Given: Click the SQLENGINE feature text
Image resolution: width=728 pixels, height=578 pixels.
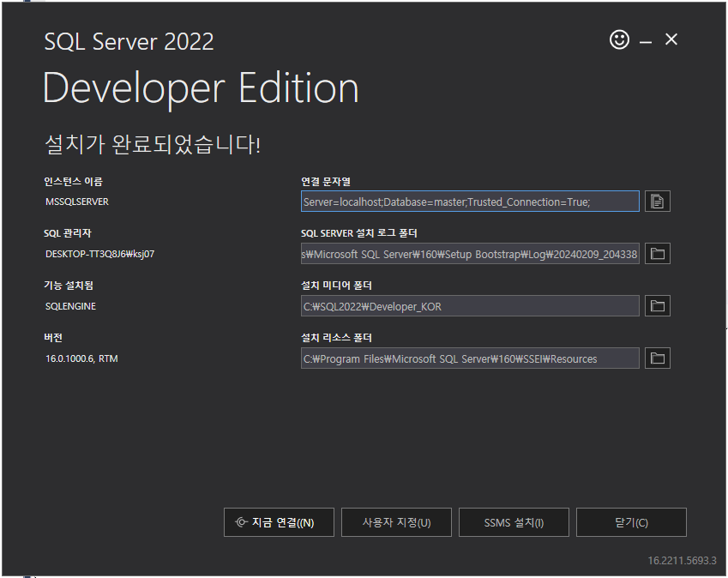Looking at the screenshot, I should [70, 306].
